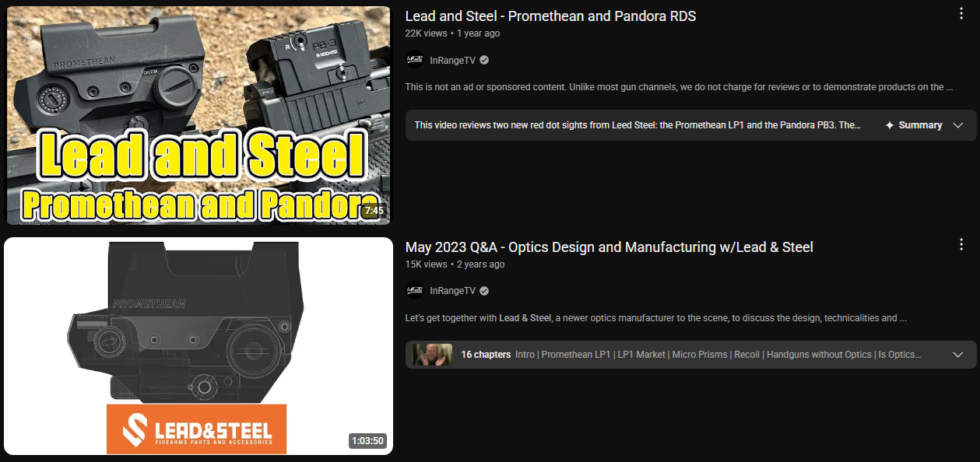
Task: Open more options for Promethean and Pandora video
Action: tap(962, 14)
